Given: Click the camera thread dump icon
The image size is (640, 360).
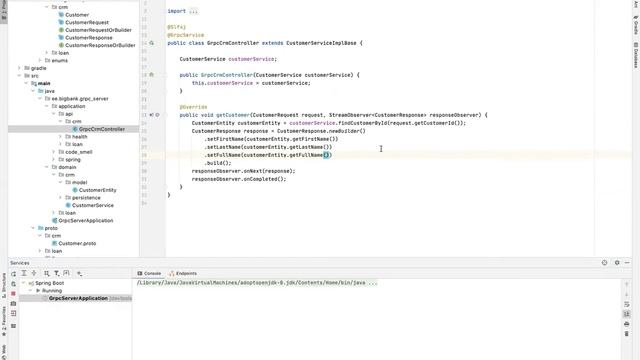Looking at the screenshot, I should click(x=13, y=304).
